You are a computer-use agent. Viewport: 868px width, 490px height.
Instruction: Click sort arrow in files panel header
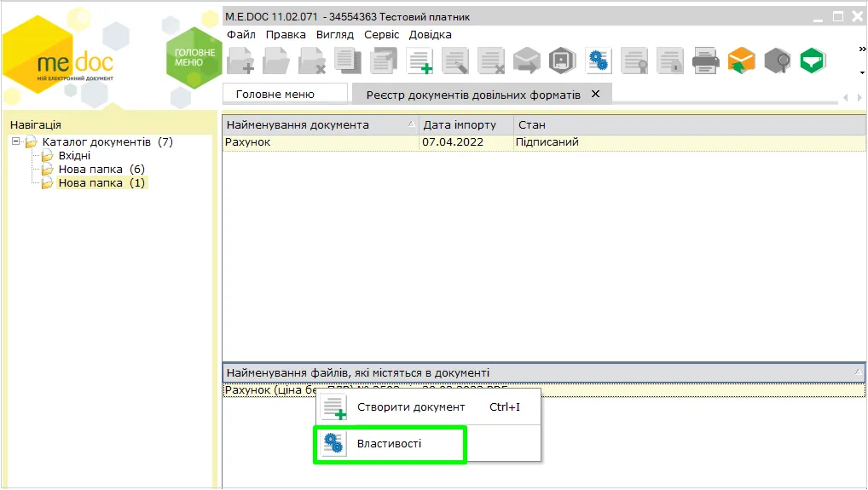pos(858,372)
